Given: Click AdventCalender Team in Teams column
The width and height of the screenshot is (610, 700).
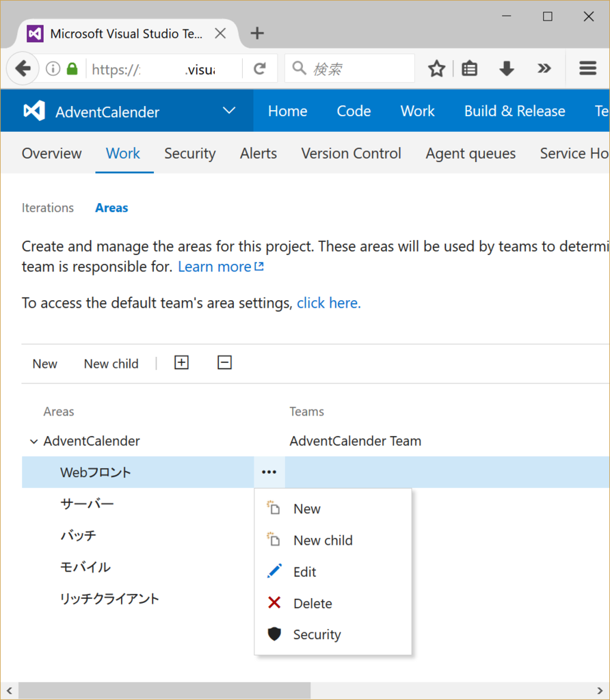Looking at the screenshot, I should point(355,441).
